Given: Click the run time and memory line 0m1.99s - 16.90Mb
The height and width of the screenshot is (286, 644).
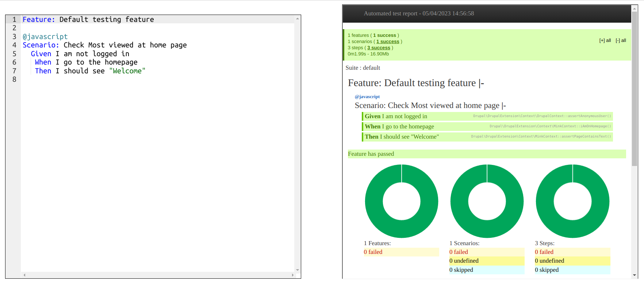Looking at the screenshot, I should [x=368, y=54].
